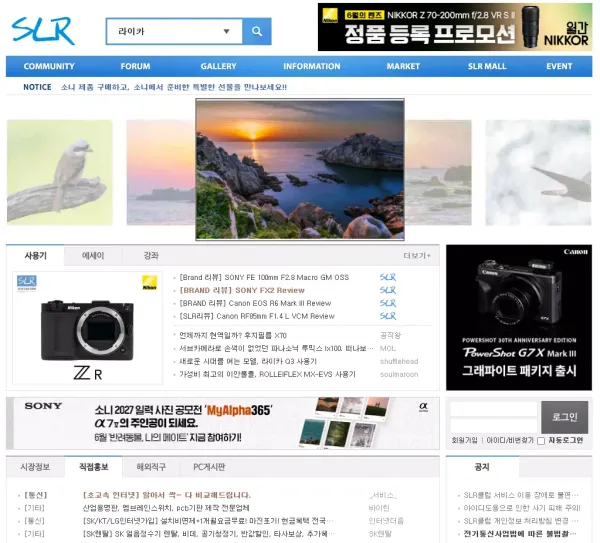
Task: Click SLR author icon beside SONY FX2 Review
Action: [388, 290]
